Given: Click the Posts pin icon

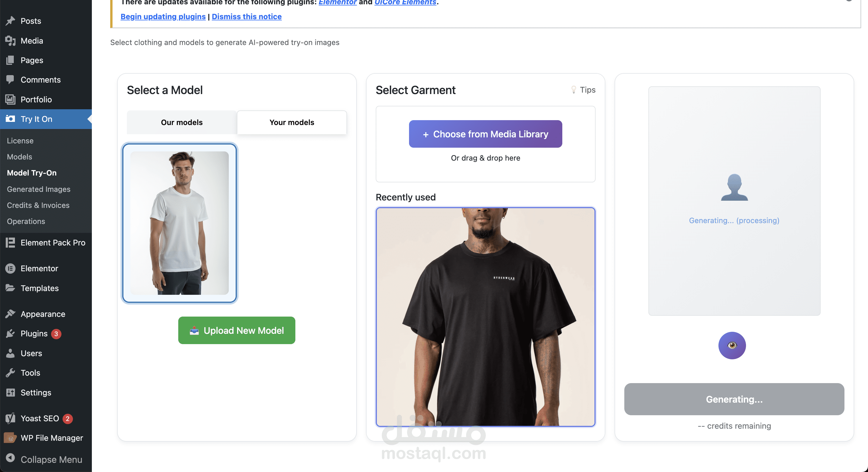Looking at the screenshot, I should pyautogui.click(x=10, y=21).
